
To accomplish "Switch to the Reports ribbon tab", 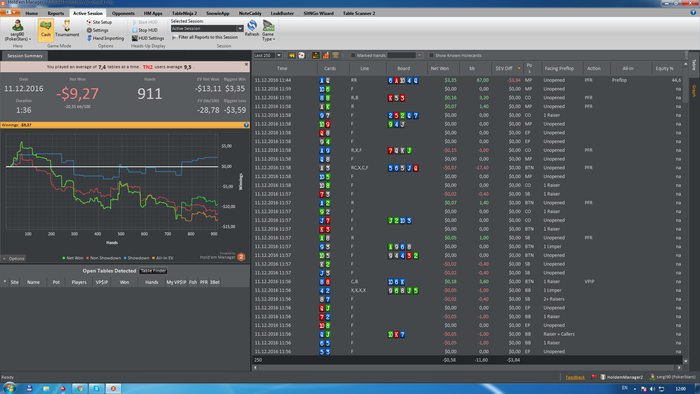I will tap(56, 13).
